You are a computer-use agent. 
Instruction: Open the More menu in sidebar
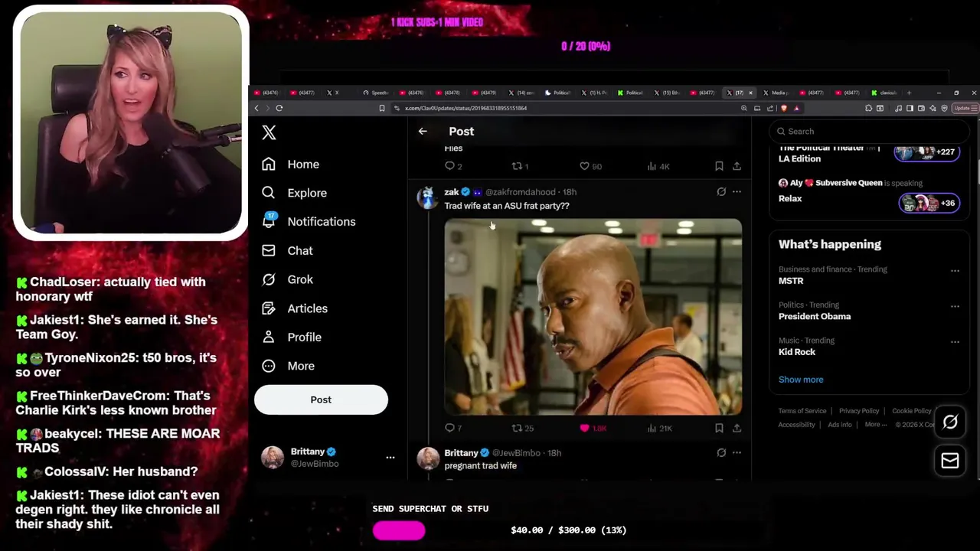[x=288, y=366]
